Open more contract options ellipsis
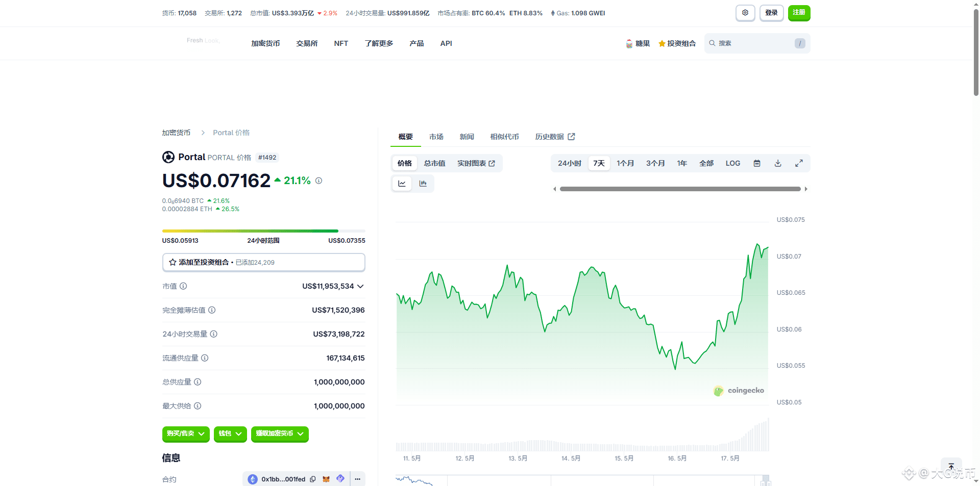Viewport: 980px width, 486px height. pos(358,479)
